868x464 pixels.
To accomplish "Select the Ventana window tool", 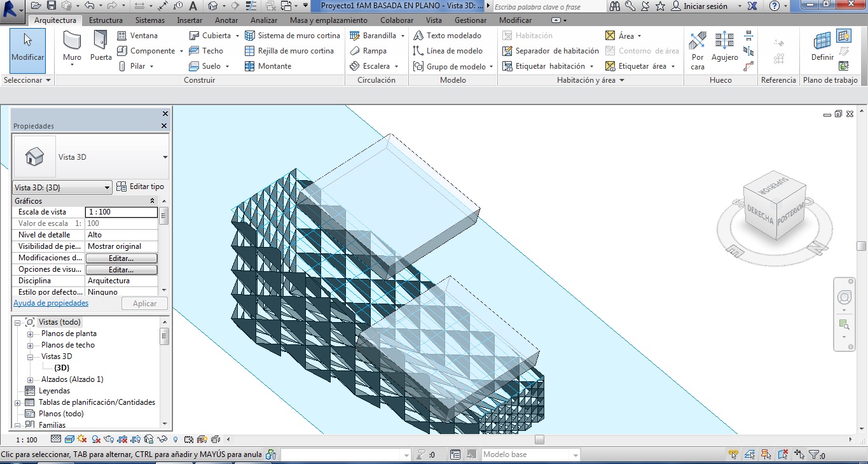I will click(x=137, y=36).
